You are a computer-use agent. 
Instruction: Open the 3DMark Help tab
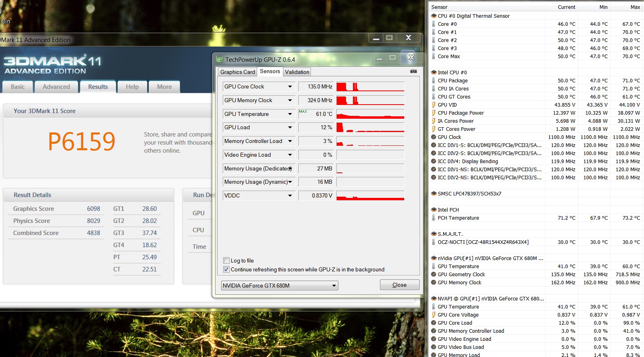click(132, 87)
